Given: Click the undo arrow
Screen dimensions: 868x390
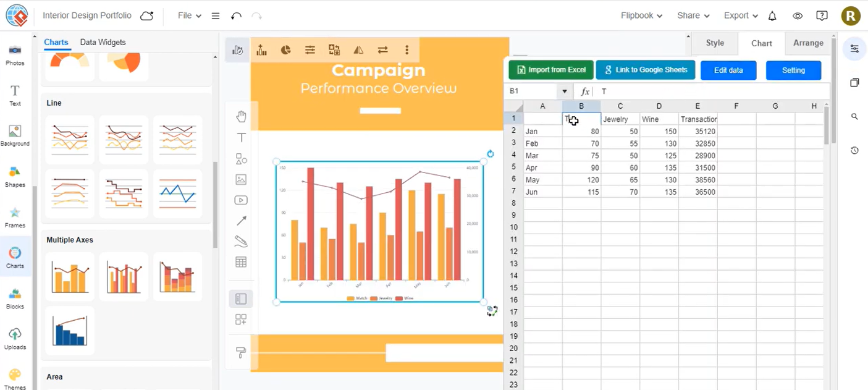Looking at the screenshot, I should pos(236,16).
